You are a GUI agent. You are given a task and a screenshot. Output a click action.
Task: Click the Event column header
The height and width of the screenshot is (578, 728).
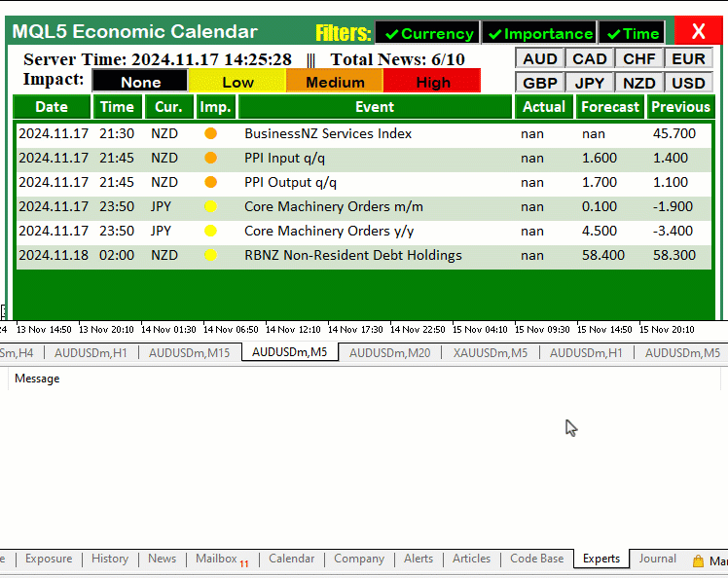[x=375, y=107]
